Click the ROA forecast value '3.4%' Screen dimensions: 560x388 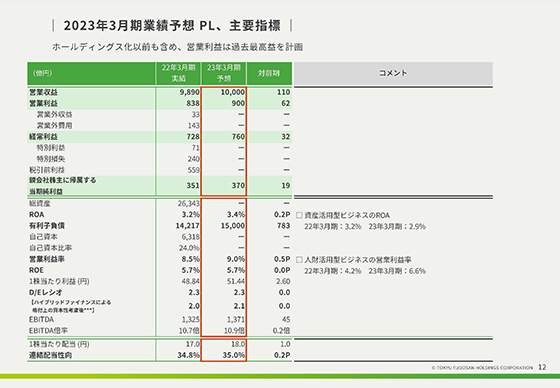click(x=236, y=214)
